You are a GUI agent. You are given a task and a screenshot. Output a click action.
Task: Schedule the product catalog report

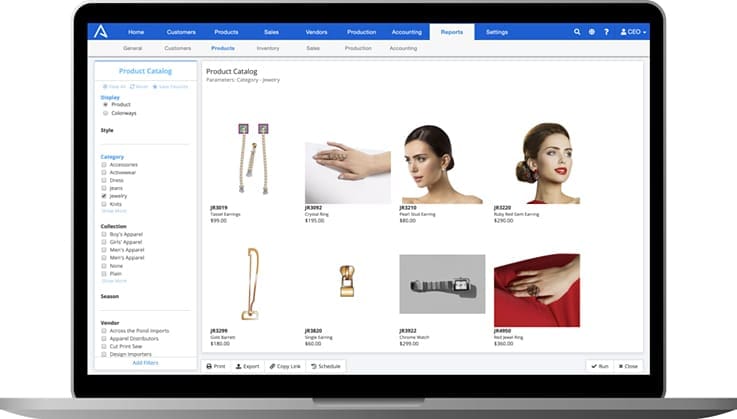[x=325, y=366]
